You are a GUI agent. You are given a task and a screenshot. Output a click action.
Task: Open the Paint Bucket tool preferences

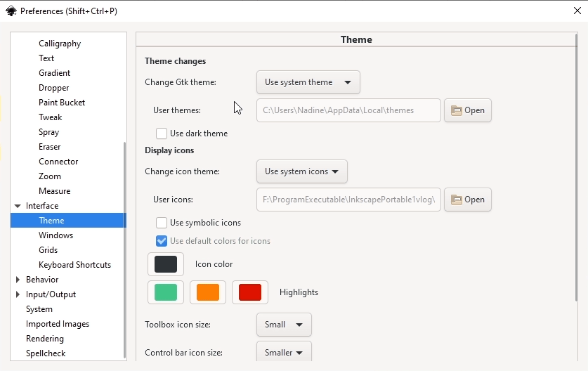click(x=62, y=103)
